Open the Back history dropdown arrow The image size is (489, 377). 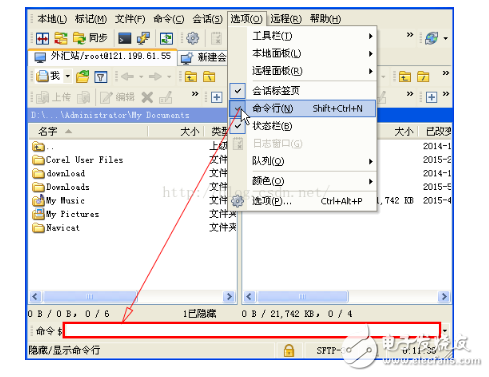141,77
